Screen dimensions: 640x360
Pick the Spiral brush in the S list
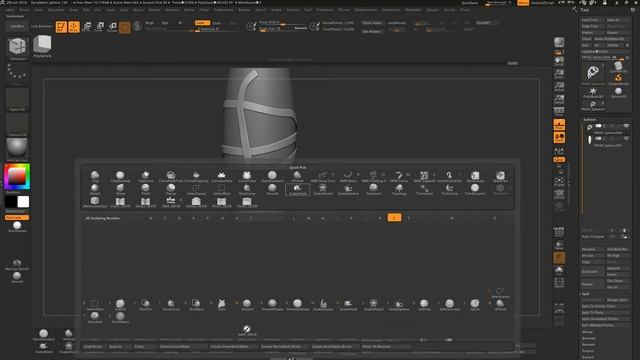(x=475, y=304)
